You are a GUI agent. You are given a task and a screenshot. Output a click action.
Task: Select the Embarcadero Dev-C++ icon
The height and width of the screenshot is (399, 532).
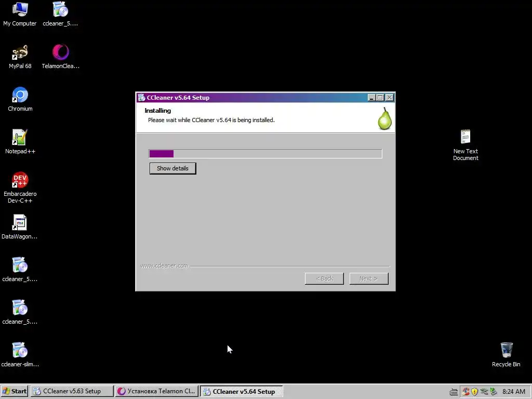[x=20, y=180]
